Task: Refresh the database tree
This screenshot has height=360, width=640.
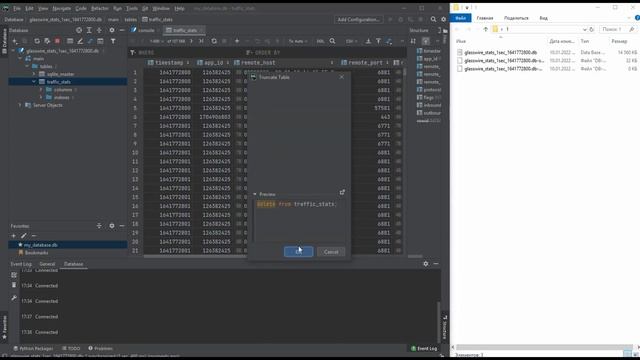Action: (37, 41)
